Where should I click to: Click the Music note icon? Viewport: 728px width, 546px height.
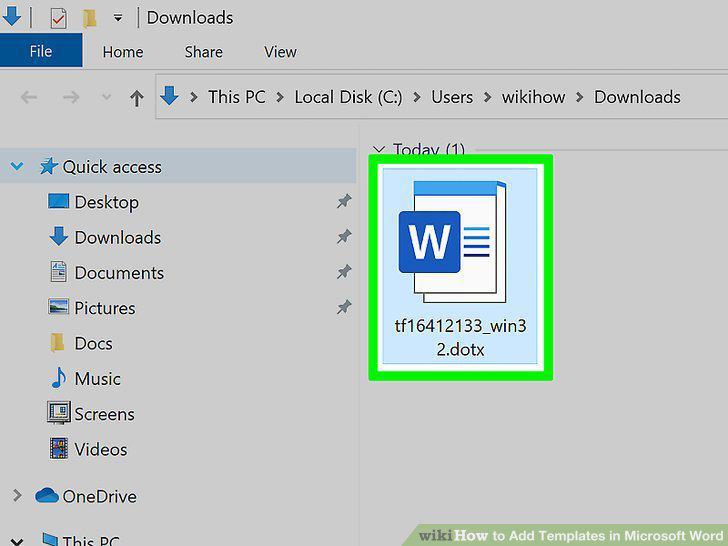pyautogui.click(x=58, y=377)
